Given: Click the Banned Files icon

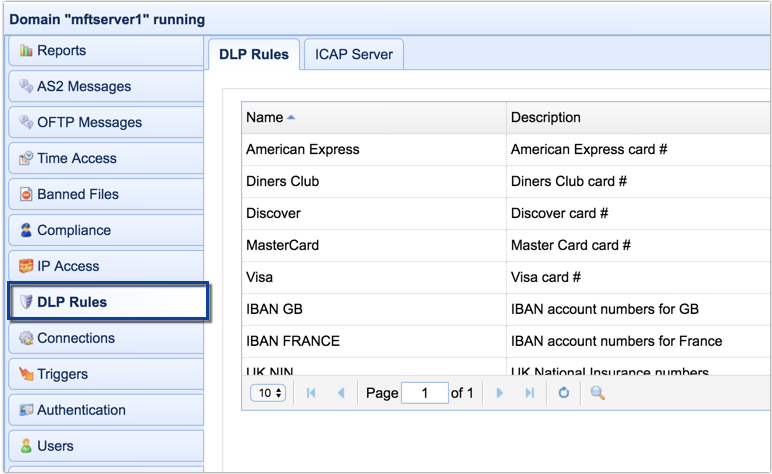Looking at the screenshot, I should [26, 194].
